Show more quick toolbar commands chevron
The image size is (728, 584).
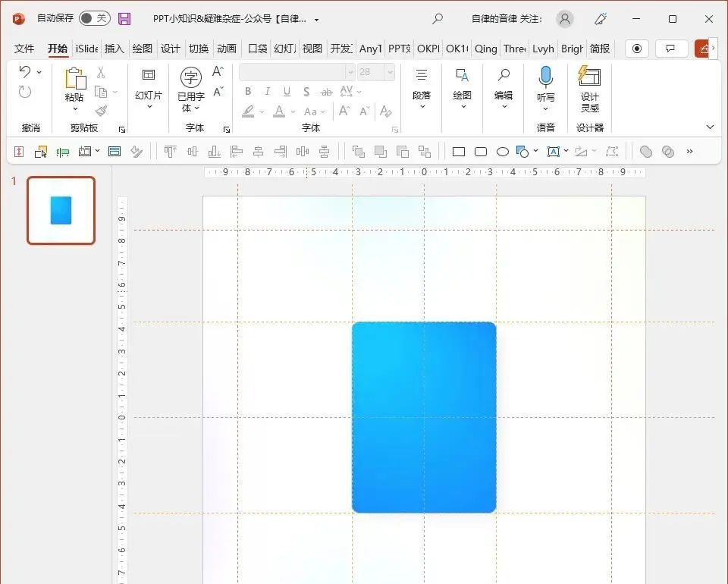coord(690,152)
